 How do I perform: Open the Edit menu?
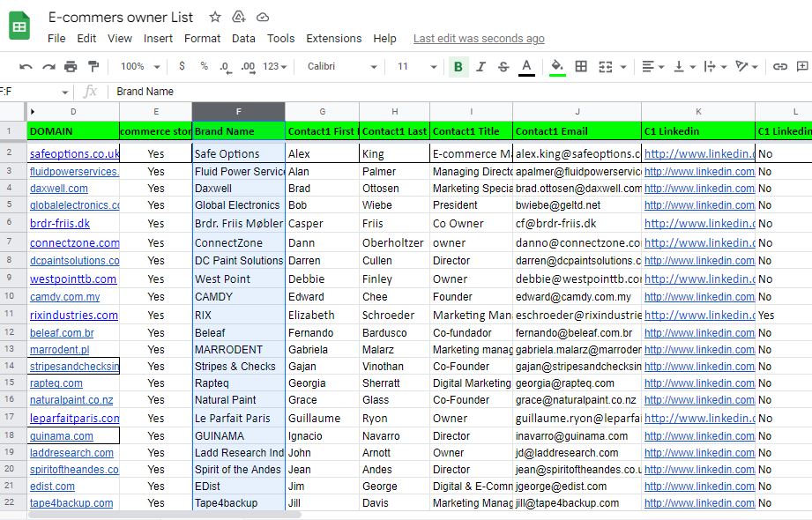tap(86, 38)
